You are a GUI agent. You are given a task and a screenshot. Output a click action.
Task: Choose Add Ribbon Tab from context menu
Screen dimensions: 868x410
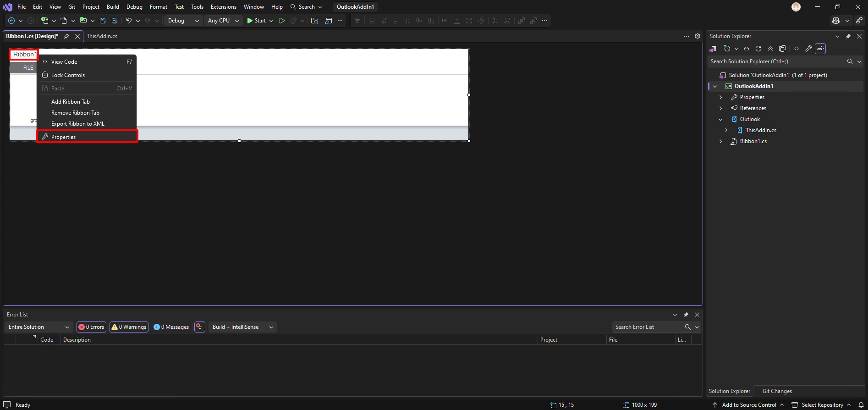(x=87, y=102)
